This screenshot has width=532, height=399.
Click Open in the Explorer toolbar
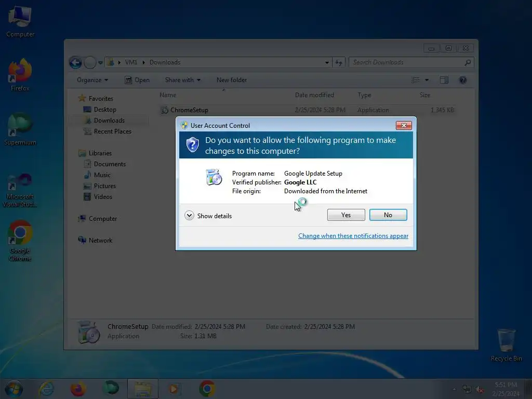click(137, 80)
